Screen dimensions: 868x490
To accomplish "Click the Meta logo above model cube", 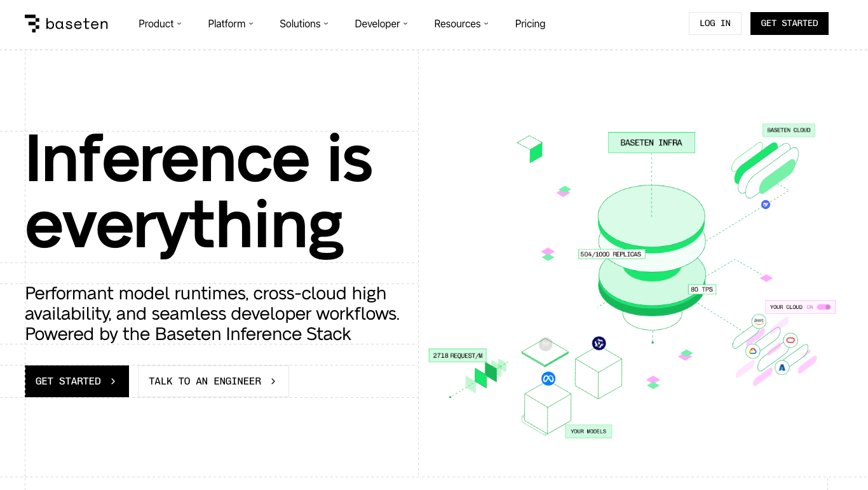I will pyautogui.click(x=548, y=379).
